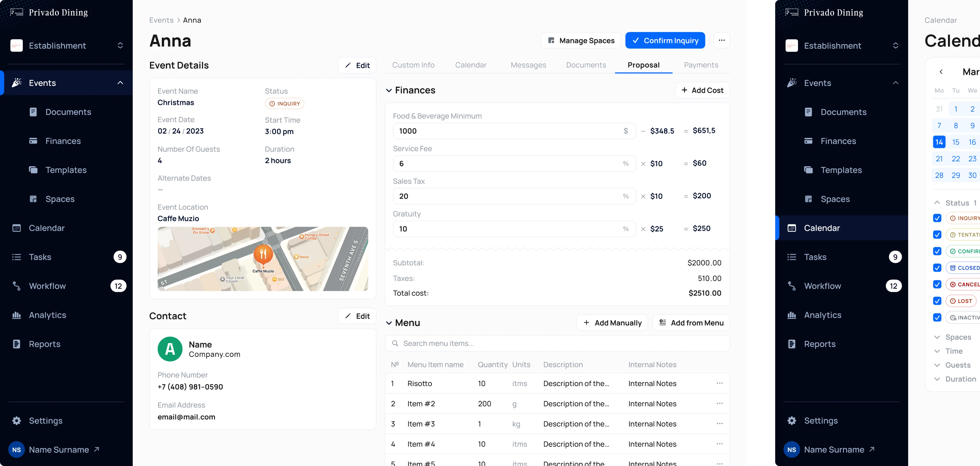Screen dimensions: 980x466
Task: Click the Search menu items field
Action: 557,343
